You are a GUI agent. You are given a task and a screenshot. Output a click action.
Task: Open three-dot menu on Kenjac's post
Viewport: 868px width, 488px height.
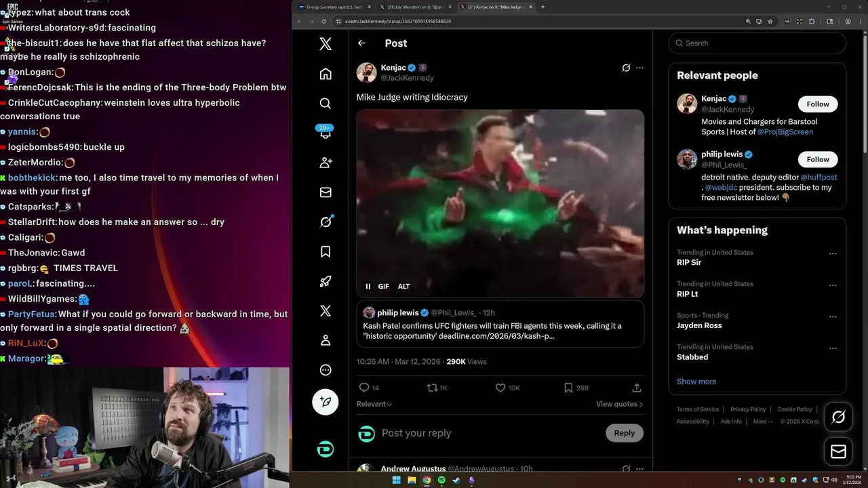(x=639, y=68)
